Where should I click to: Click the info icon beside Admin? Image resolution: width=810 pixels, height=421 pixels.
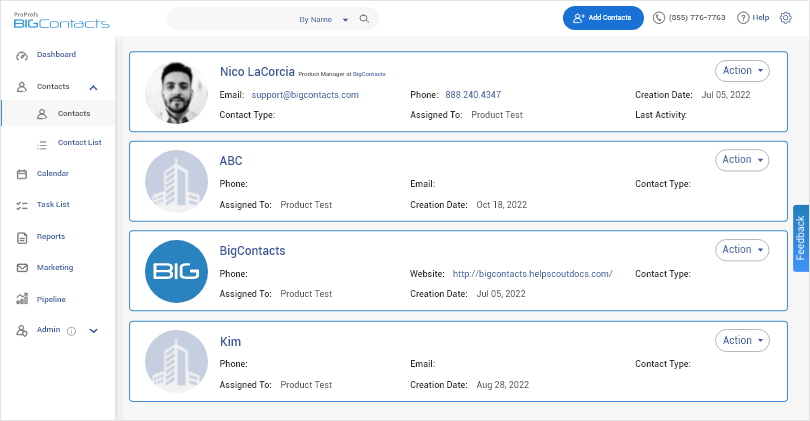[x=71, y=331]
